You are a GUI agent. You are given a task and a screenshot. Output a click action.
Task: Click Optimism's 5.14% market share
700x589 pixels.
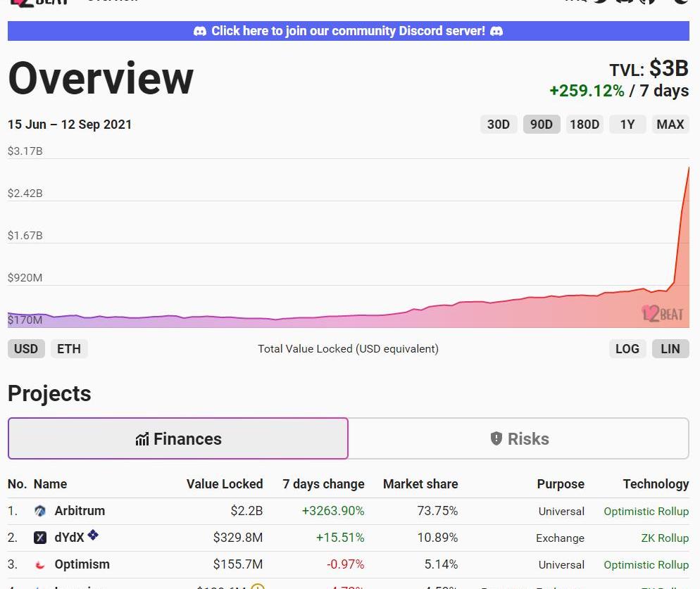441,564
